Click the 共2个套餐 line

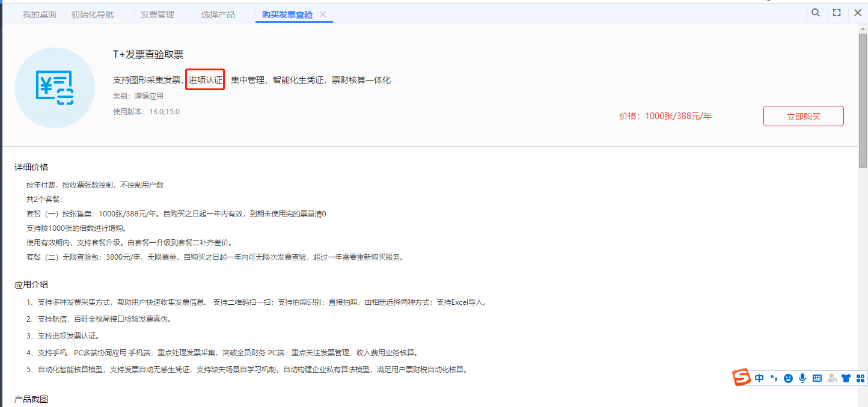tap(44, 199)
